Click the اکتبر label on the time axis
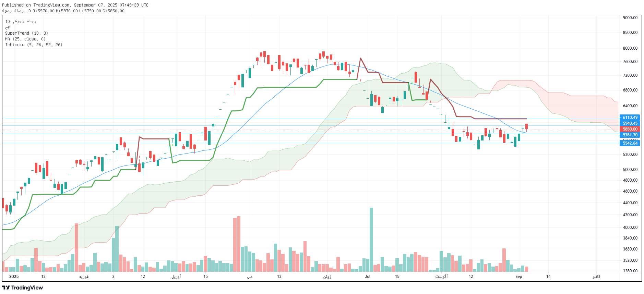This screenshot has height=294, width=644. click(596, 277)
